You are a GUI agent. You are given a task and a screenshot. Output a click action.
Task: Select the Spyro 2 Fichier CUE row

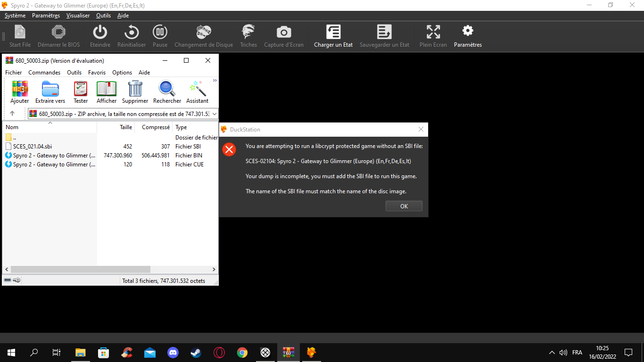coord(111,165)
